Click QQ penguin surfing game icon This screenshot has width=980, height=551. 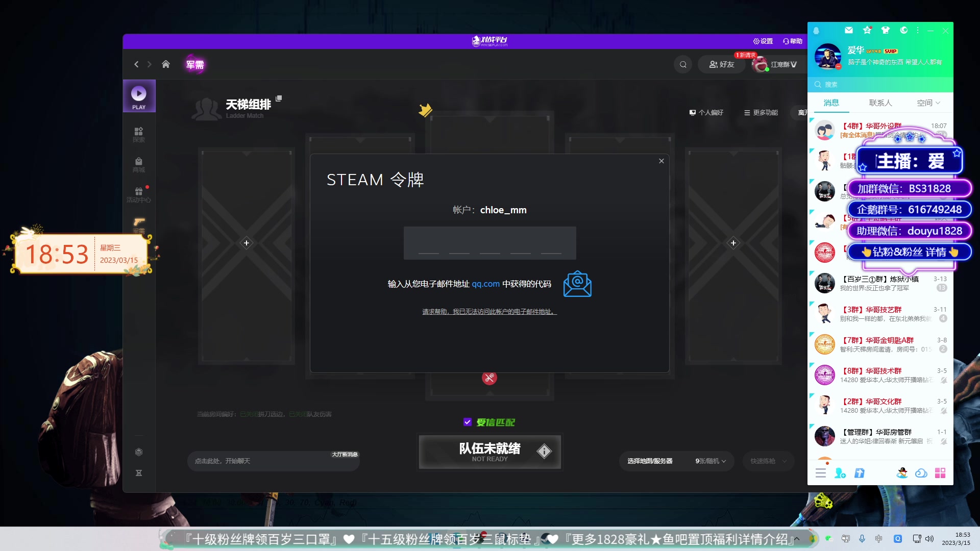902,473
